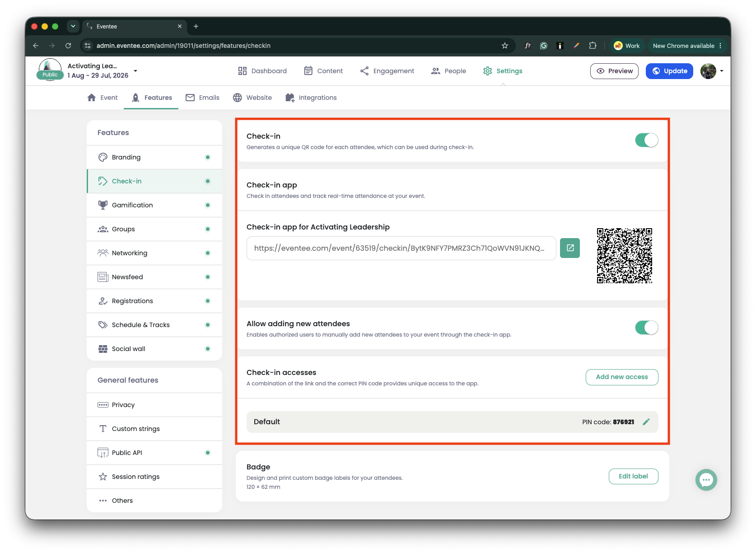Disable the Check-in feature toggle
The image size is (756, 553).
point(647,140)
